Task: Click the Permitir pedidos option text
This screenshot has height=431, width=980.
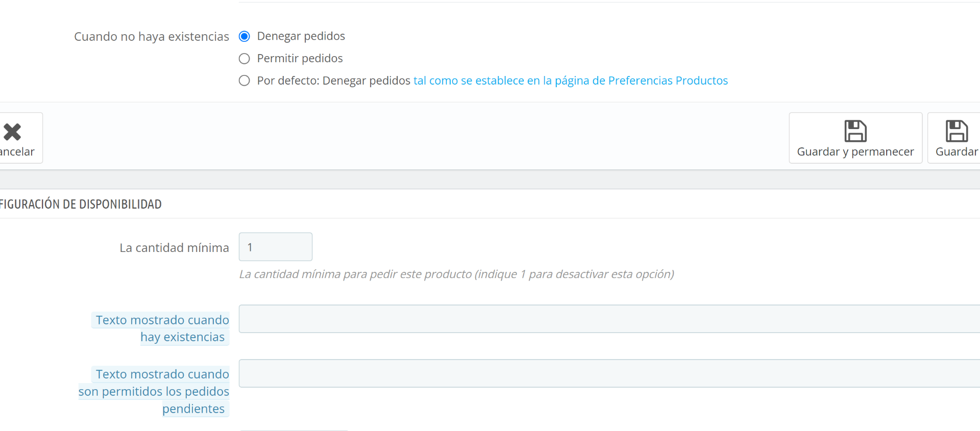Action: (x=300, y=59)
